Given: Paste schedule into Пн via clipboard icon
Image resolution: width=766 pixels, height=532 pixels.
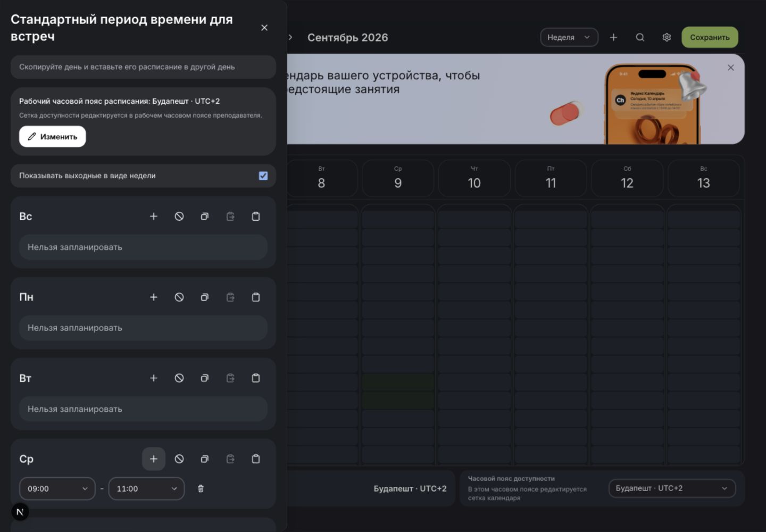Looking at the screenshot, I should (256, 297).
